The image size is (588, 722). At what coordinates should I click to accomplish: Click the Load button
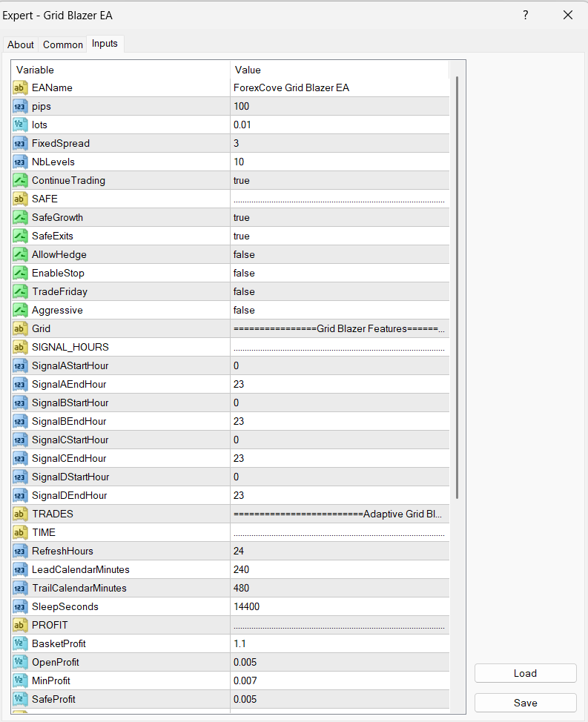point(526,673)
